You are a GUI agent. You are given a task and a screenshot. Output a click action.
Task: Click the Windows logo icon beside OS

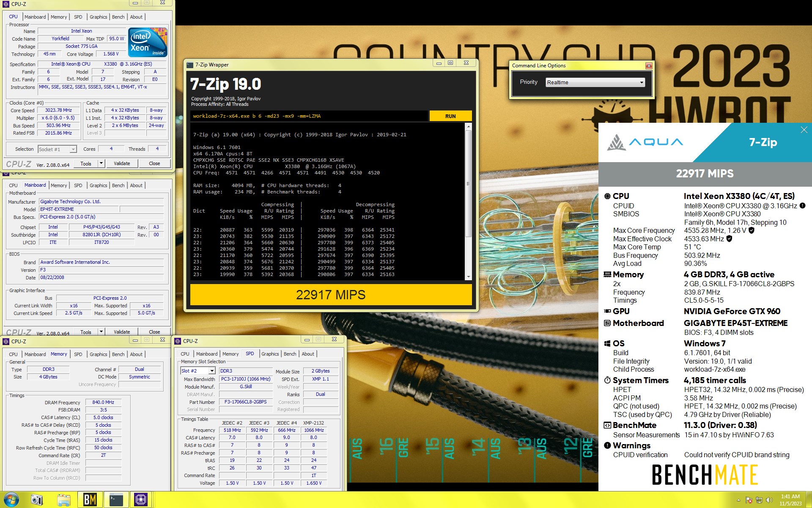(607, 343)
